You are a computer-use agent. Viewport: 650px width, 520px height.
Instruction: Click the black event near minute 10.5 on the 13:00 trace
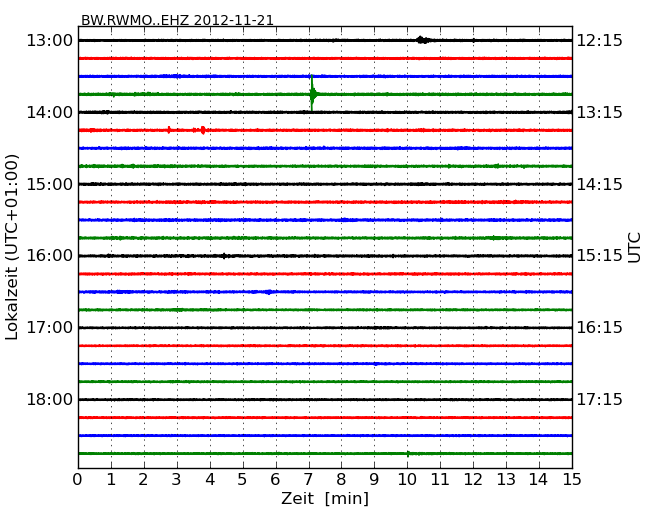[x=422, y=40]
